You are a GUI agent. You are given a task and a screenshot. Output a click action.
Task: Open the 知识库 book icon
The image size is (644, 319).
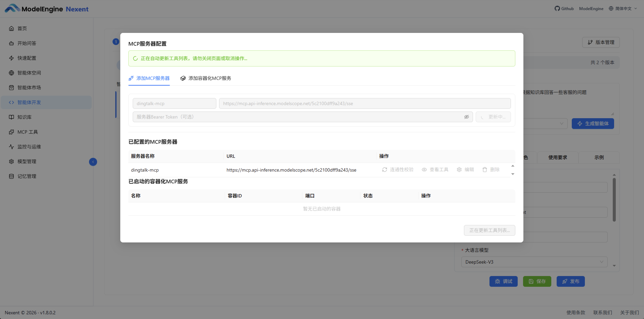pyautogui.click(x=11, y=117)
